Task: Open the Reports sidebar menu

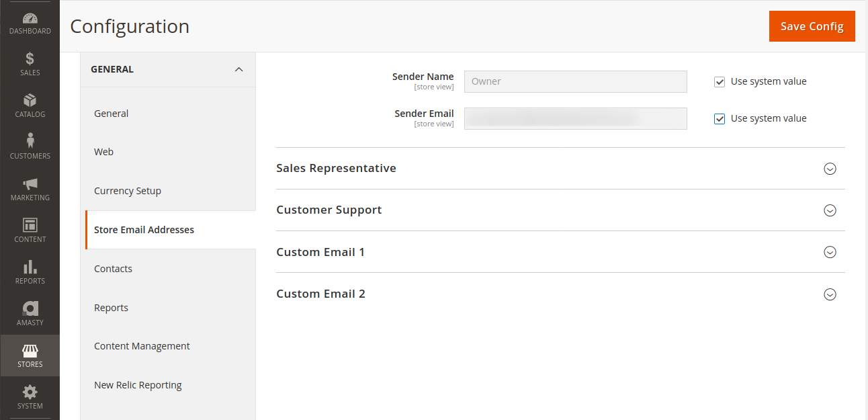Action: point(30,271)
